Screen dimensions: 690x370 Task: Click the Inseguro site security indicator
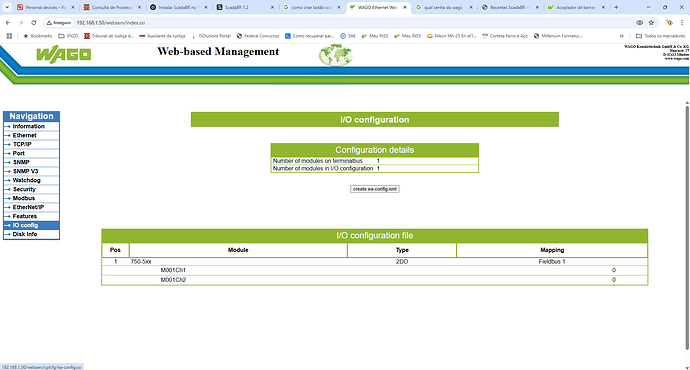(59, 22)
